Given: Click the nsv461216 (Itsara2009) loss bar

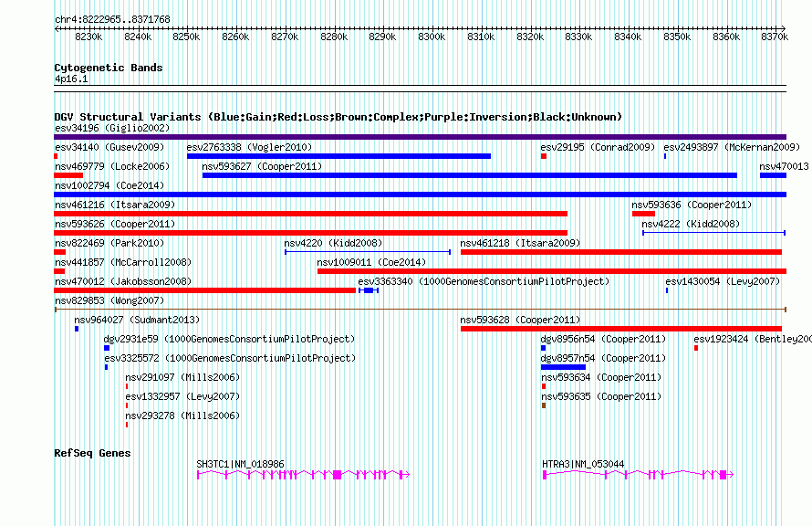Looking at the screenshot, I should 311,214.
